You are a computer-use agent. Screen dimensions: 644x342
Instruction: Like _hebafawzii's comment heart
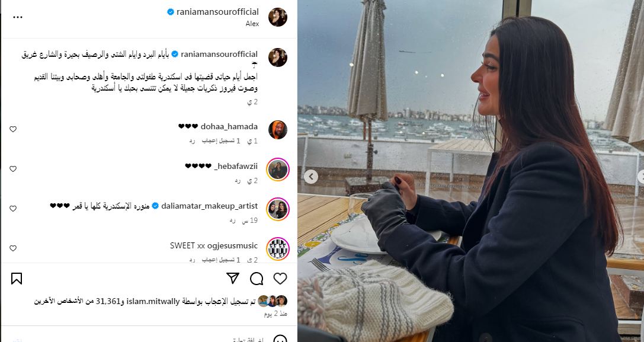click(13, 169)
